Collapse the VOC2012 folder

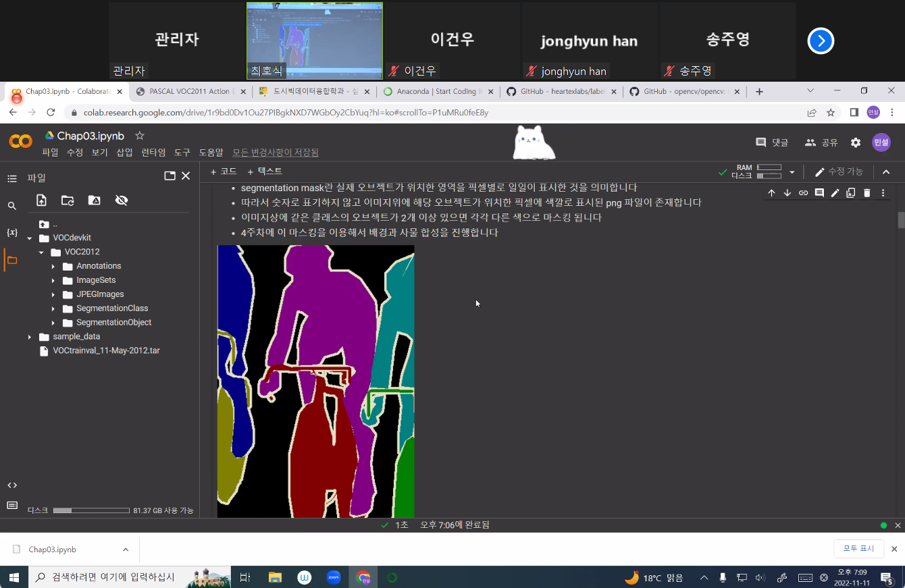[41, 252]
